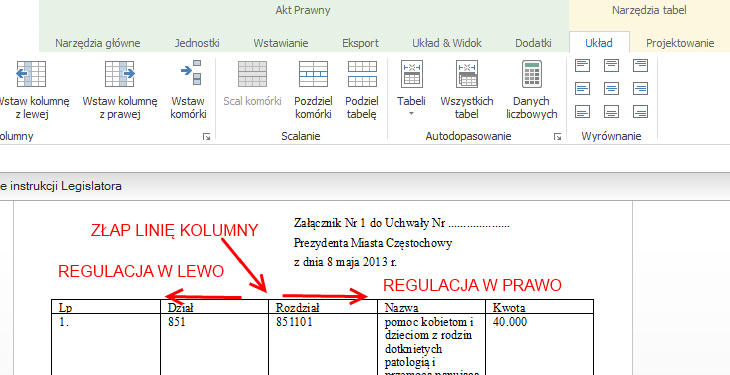Screen dimensions: 730x375
Task: Align cell text bottom left
Action: coord(582,112)
